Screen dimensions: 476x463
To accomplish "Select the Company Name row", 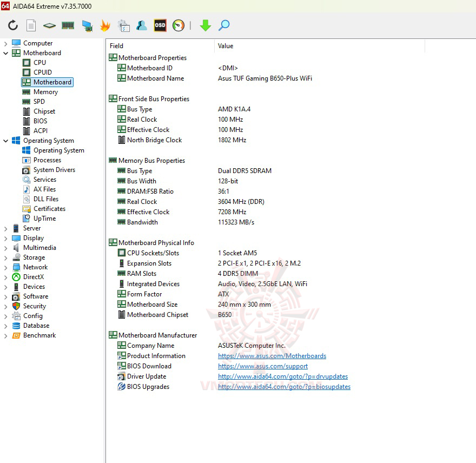I will coord(201,346).
